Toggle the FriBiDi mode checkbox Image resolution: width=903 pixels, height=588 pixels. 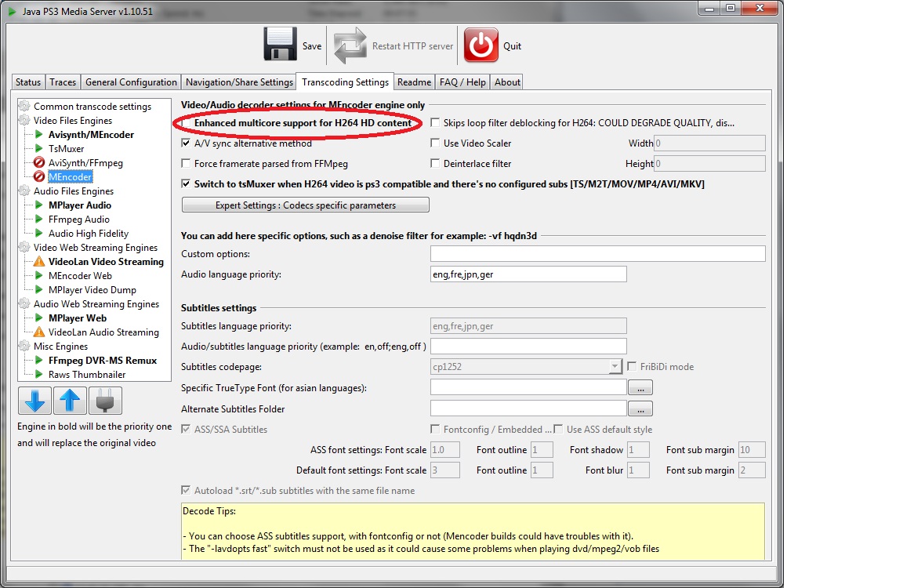632,366
